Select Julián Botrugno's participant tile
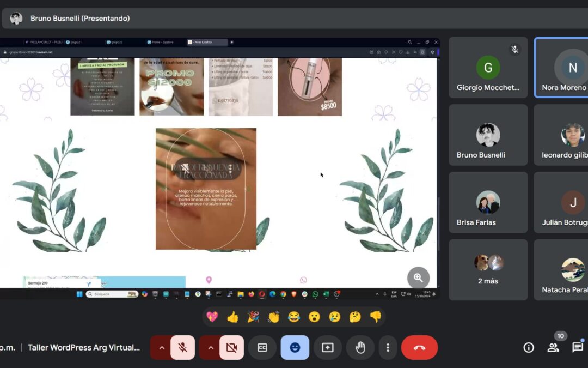This screenshot has height=368, width=588. pos(561,202)
